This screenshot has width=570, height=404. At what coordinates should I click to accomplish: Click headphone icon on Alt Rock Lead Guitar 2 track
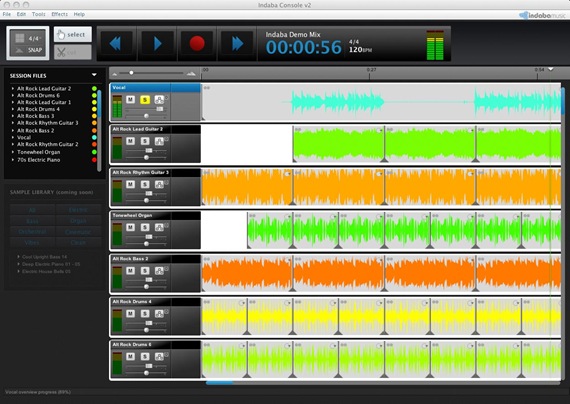point(159,141)
